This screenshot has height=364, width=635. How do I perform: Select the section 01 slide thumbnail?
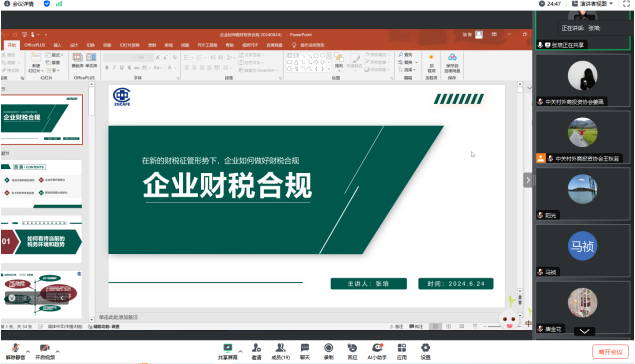click(x=41, y=239)
